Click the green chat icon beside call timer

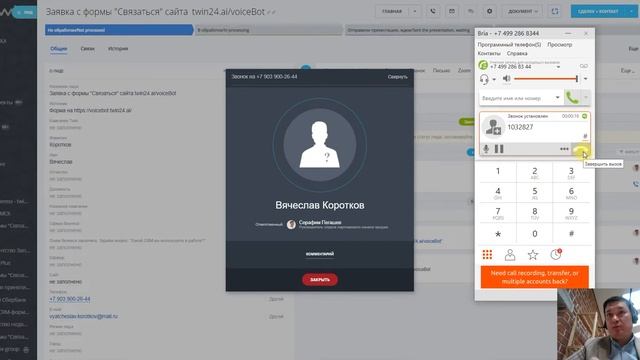point(584,116)
